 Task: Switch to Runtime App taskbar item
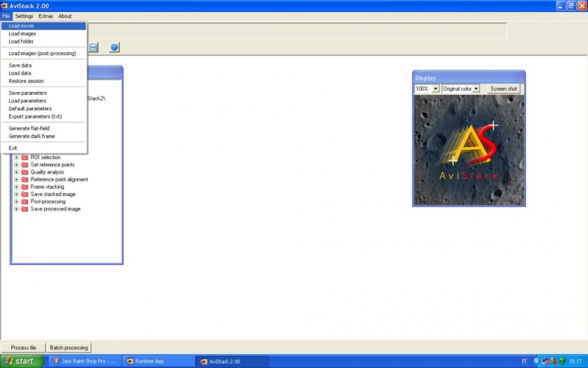[x=158, y=361]
